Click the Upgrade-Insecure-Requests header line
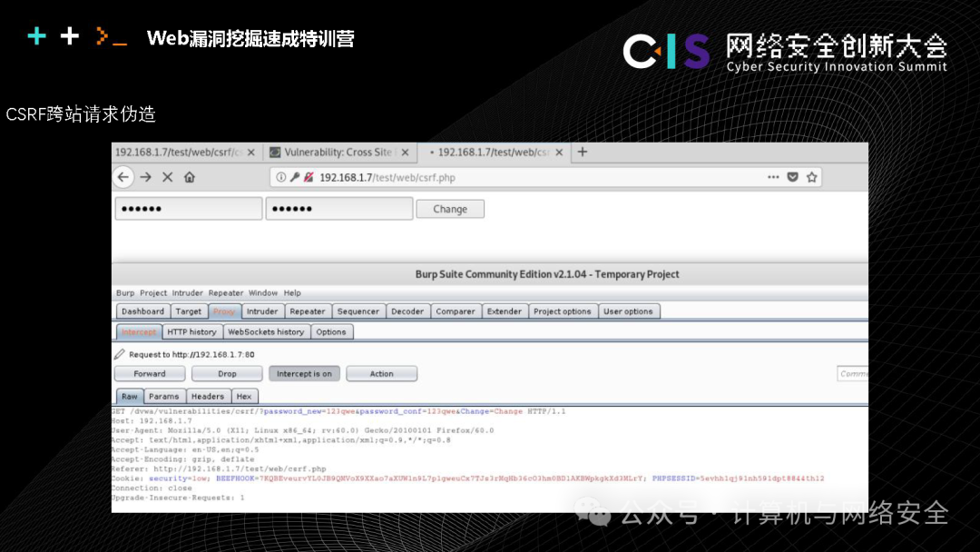Viewport: 980px width, 552px height. (x=178, y=498)
